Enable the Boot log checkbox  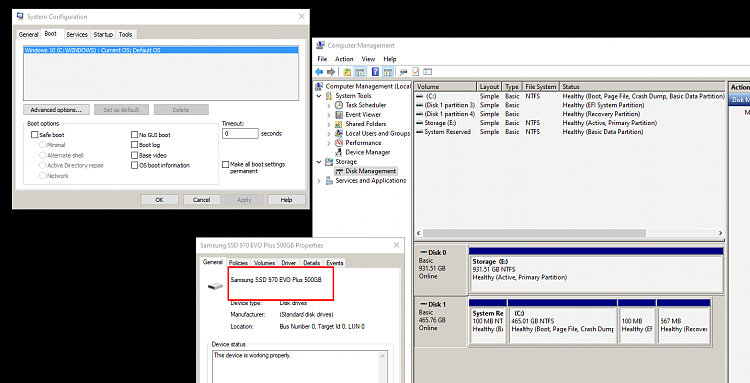point(134,145)
